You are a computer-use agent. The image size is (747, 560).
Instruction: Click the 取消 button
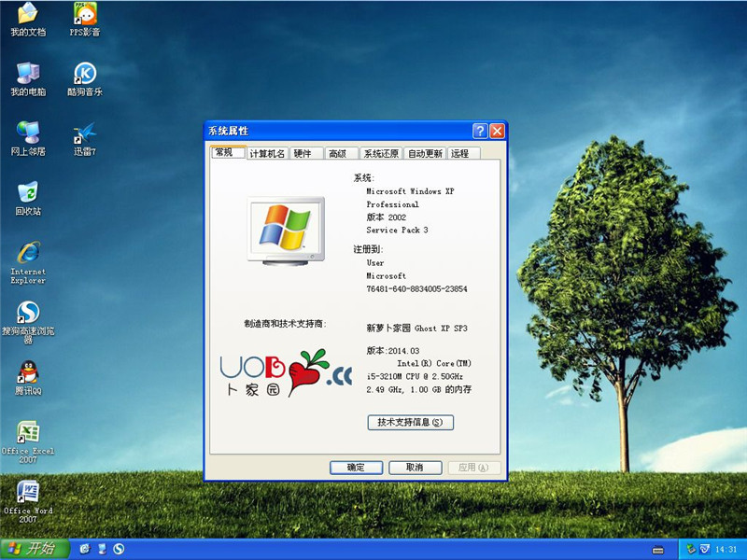pos(415,468)
